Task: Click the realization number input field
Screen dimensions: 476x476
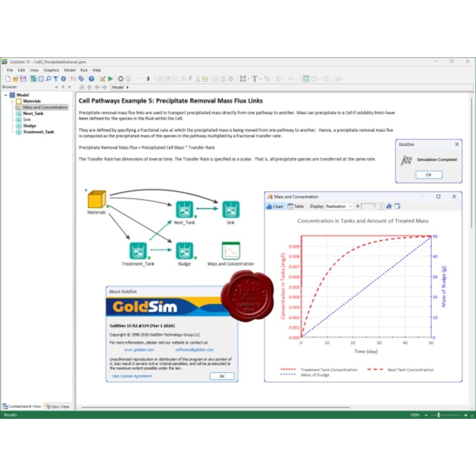Action: pyautogui.click(x=369, y=206)
